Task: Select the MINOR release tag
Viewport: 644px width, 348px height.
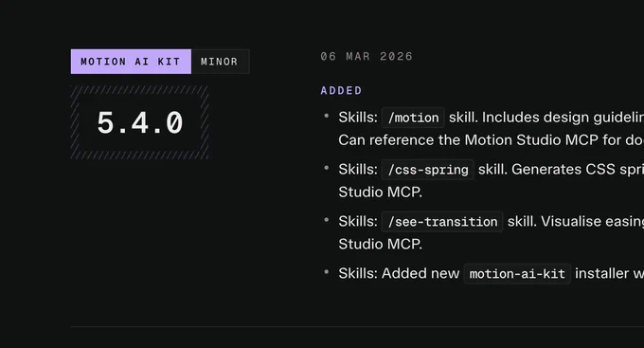Action: (x=220, y=62)
